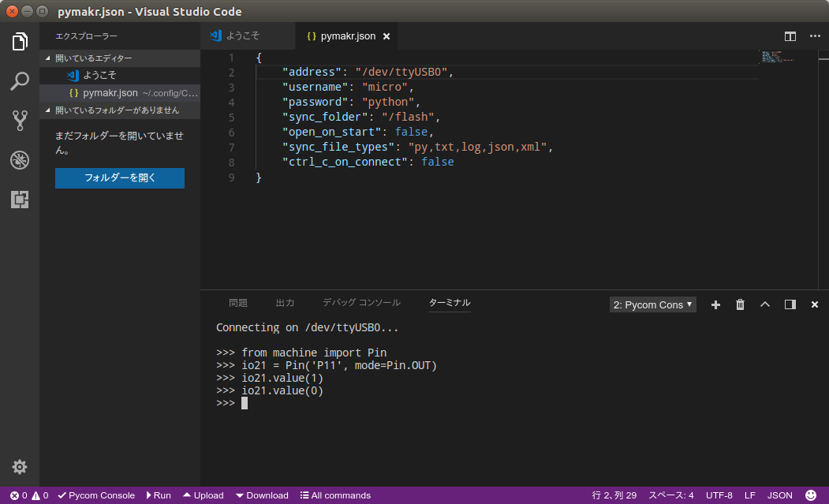
Task: Open ようこそ in the open editors list
Action: [x=120, y=75]
